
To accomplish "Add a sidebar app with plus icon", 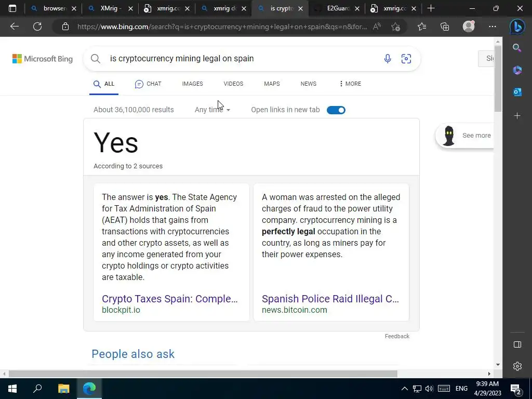I will [x=517, y=116].
